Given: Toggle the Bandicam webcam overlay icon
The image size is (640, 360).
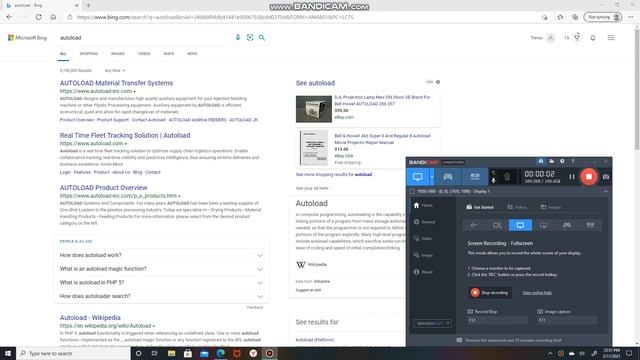Looking at the screenshot, I should click(507, 177).
